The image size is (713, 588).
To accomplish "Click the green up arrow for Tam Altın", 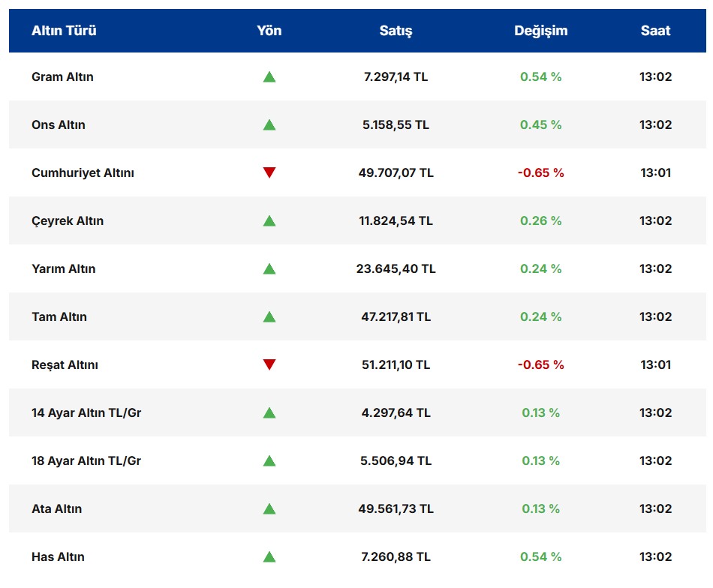I will tap(269, 316).
